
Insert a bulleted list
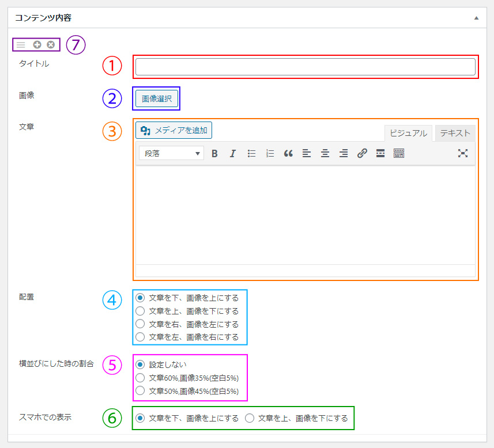tap(251, 153)
